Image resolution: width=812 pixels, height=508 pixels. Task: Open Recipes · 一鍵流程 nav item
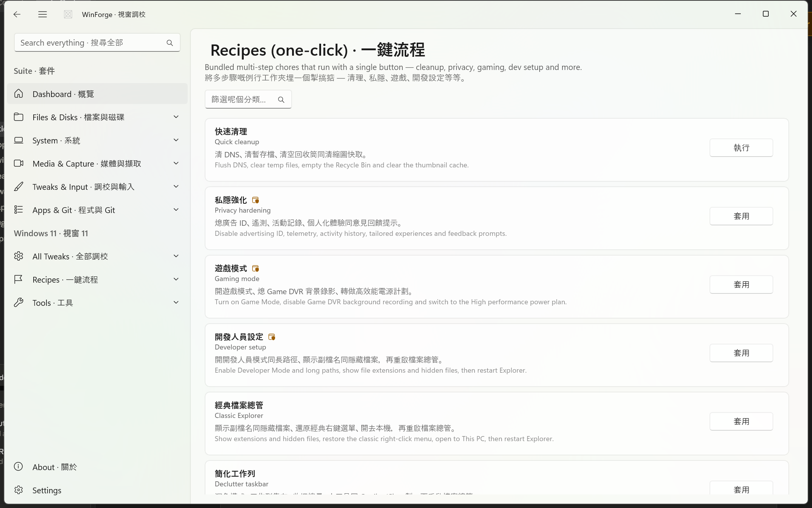point(97,279)
